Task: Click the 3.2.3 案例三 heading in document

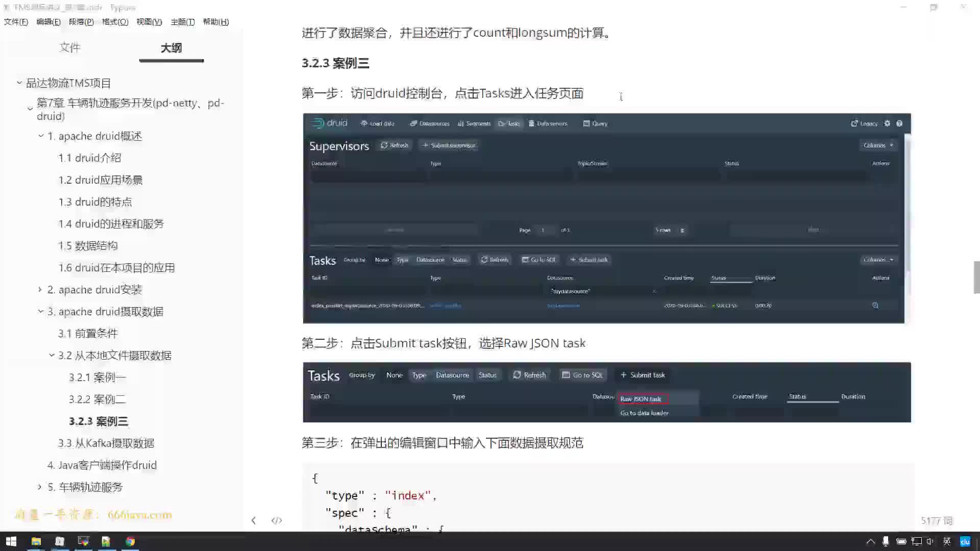Action: 335,63
